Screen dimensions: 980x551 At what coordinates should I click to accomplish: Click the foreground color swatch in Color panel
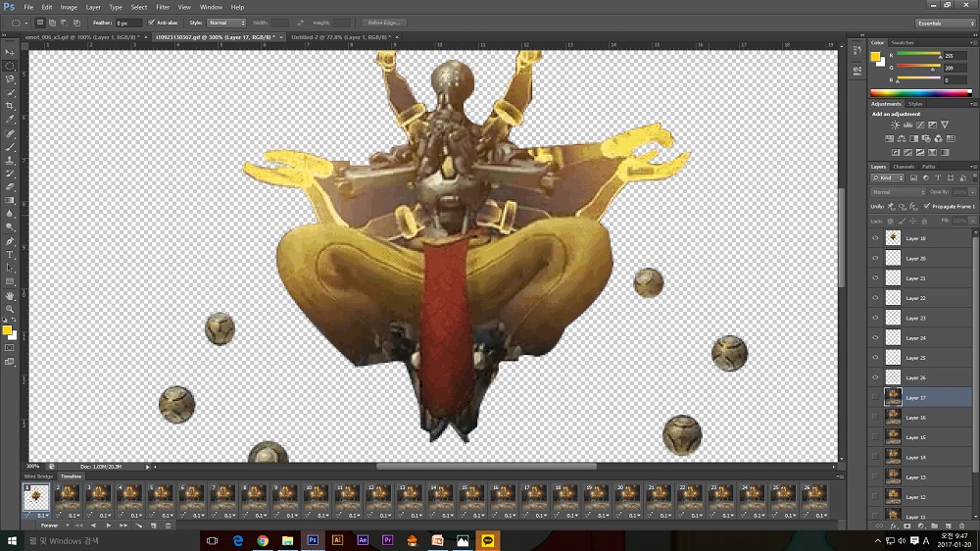click(x=875, y=57)
